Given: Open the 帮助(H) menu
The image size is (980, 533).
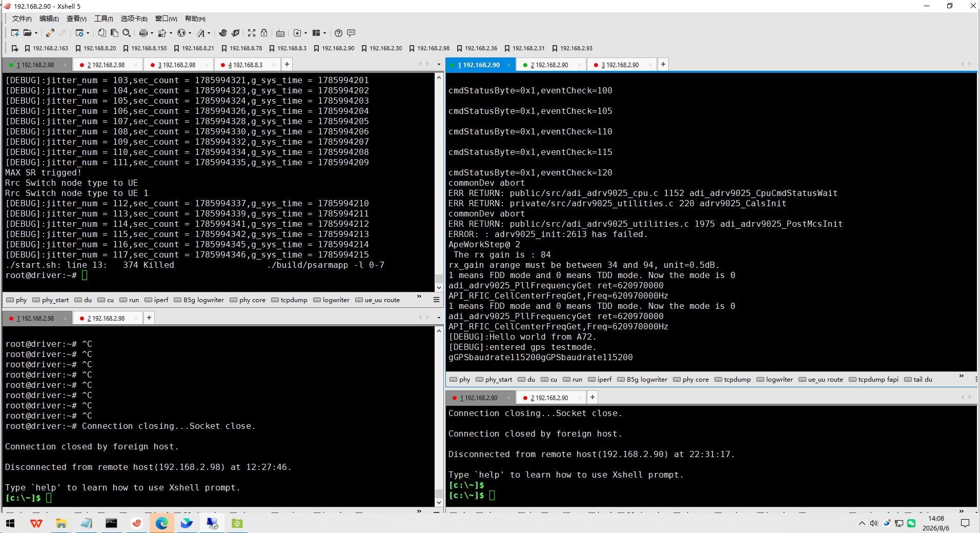Looking at the screenshot, I should click(x=195, y=18).
